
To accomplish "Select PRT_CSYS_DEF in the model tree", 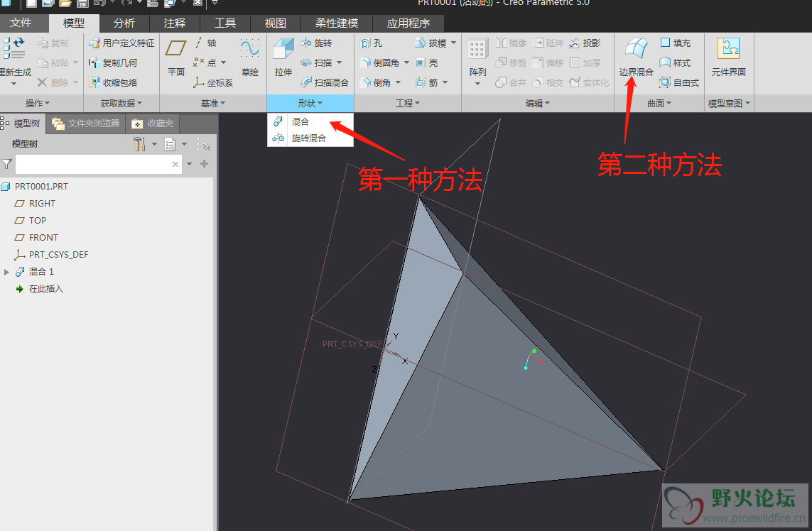I will click(58, 255).
